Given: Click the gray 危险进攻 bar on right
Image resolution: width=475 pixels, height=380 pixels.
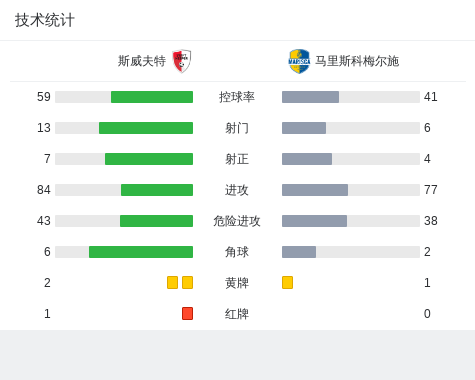Looking at the screenshot, I should pos(314,221).
